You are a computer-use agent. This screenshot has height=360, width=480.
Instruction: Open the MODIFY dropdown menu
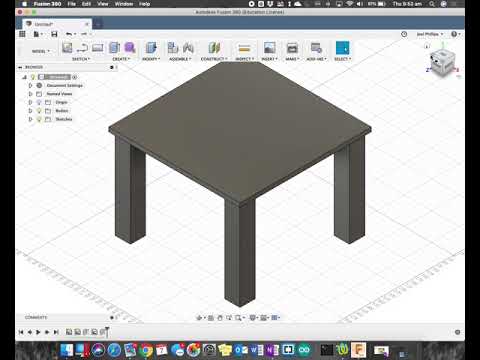pyautogui.click(x=151, y=59)
